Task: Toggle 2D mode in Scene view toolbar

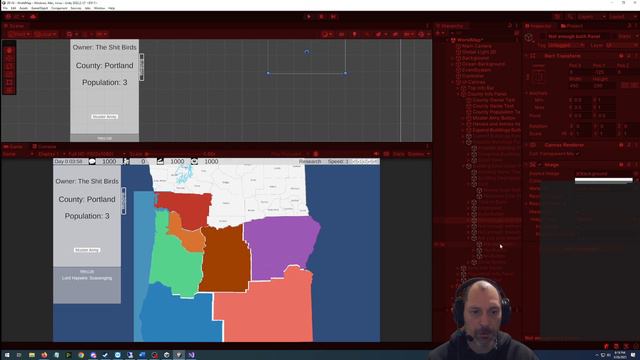Action: 342,34
